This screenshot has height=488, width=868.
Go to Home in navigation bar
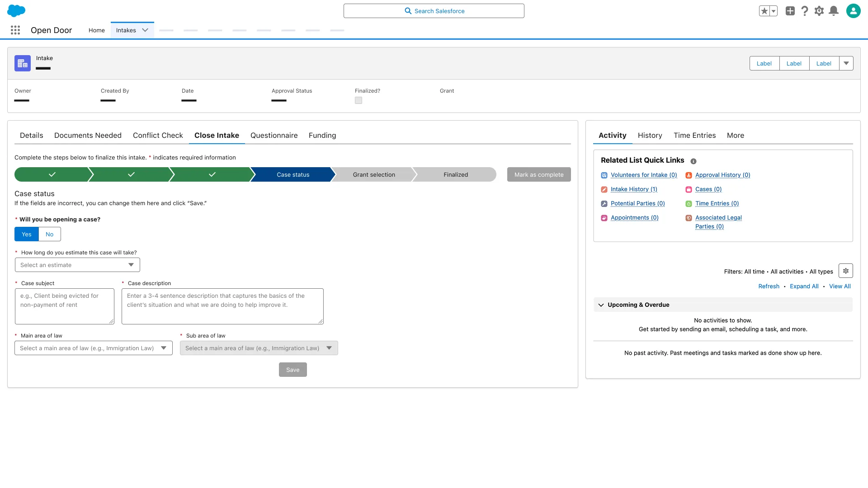(96, 30)
